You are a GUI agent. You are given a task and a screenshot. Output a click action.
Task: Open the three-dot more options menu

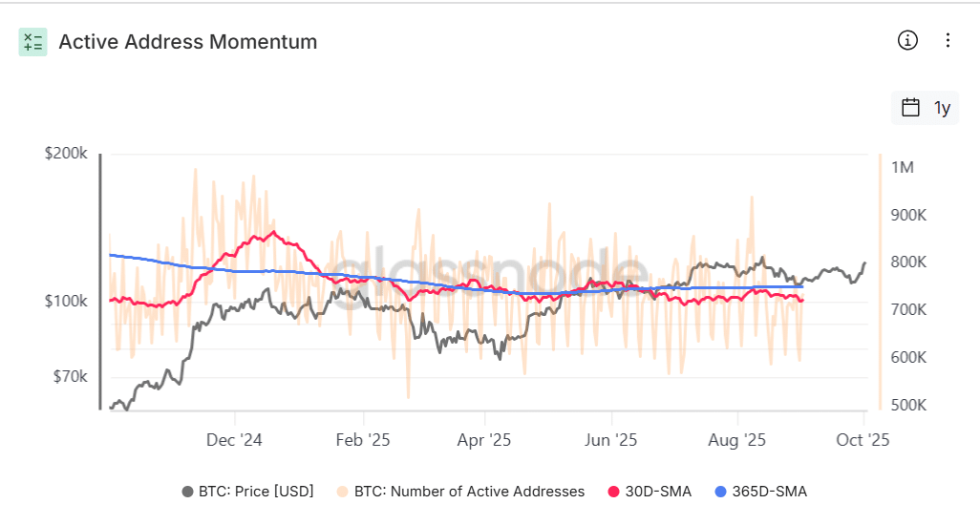point(948,40)
